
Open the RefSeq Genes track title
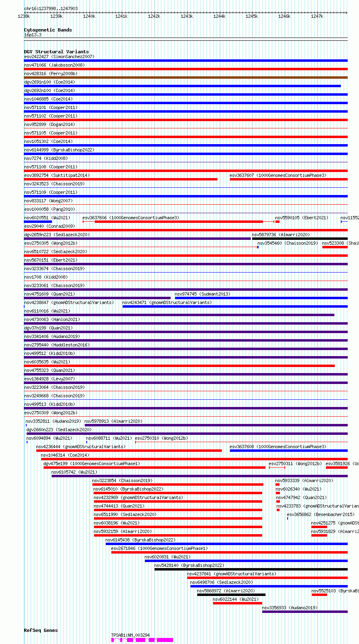pos(41,630)
